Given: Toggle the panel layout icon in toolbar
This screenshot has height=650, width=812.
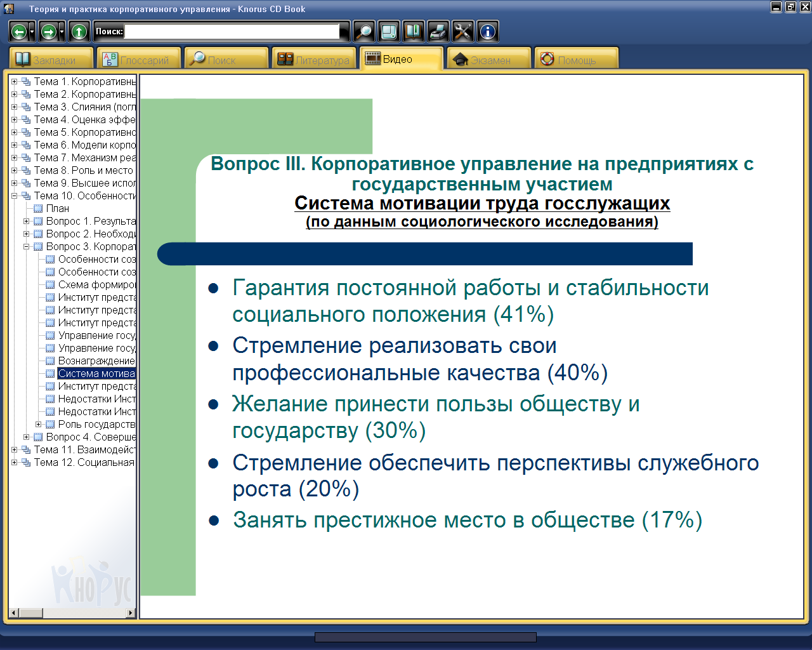Looking at the screenshot, I should click(x=389, y=31).
